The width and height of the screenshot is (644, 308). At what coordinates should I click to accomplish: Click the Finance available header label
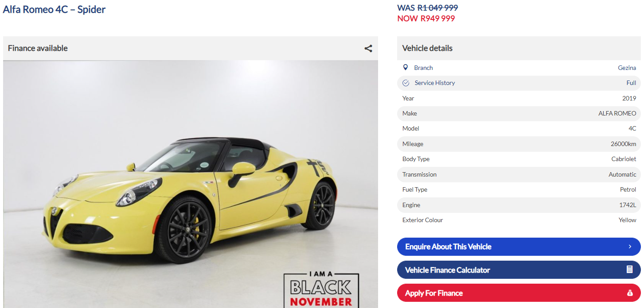tap(38, 48)
